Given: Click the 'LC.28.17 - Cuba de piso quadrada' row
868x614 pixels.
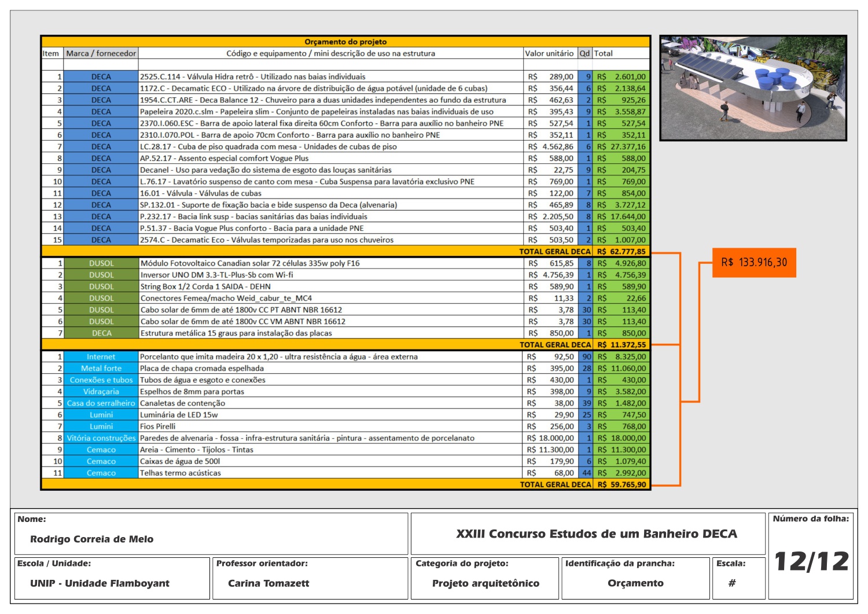Looking at the screenshot, I should point(345,146).
